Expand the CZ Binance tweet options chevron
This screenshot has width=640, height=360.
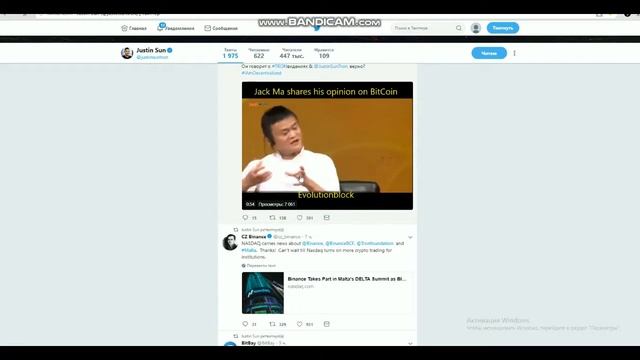click(410, 237)
